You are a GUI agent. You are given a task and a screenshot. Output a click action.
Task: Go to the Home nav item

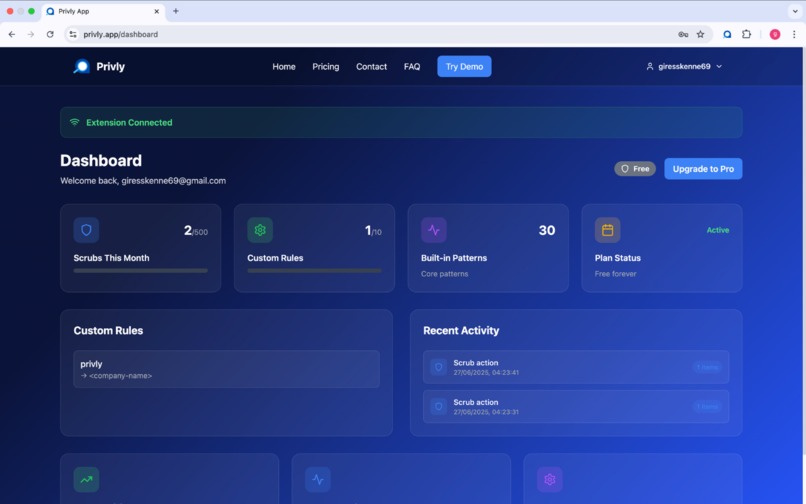pos(284,66)
